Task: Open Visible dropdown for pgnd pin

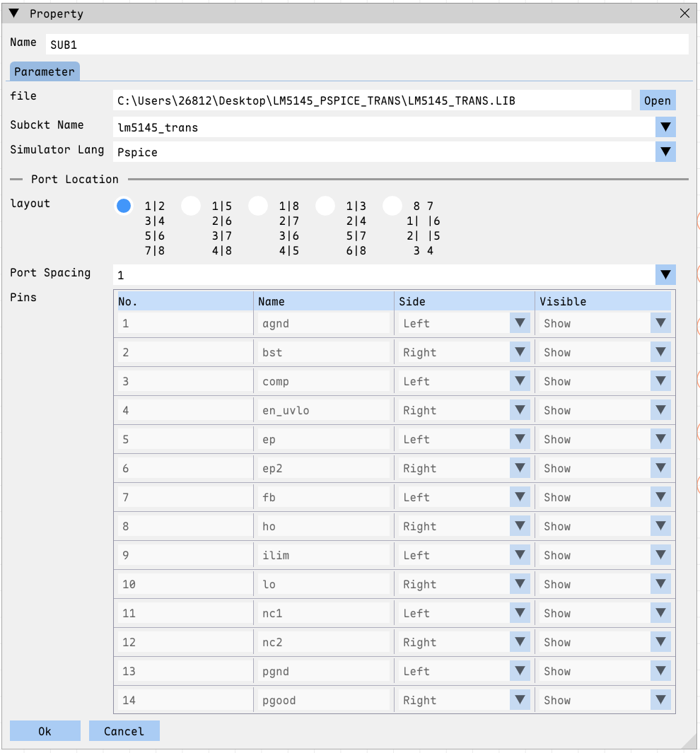Action: [660, 671]
